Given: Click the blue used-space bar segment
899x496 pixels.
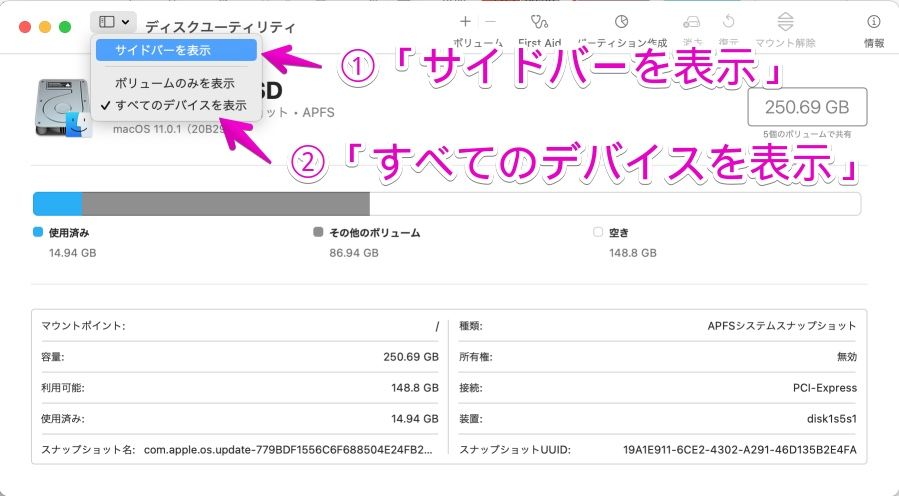Looking at the screenshot, I should click(x=57, y=204).
